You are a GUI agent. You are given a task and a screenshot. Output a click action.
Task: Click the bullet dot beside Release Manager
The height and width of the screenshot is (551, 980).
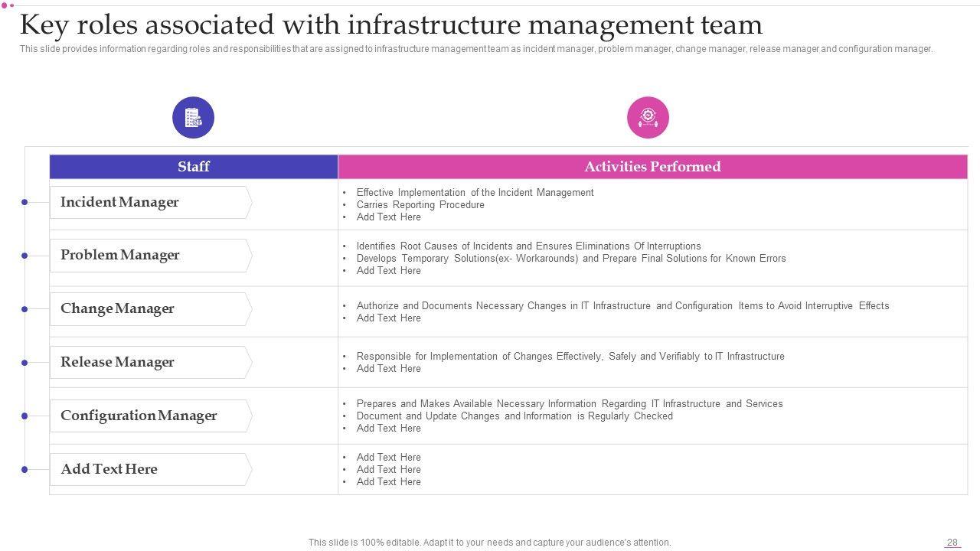coord(24,363)
